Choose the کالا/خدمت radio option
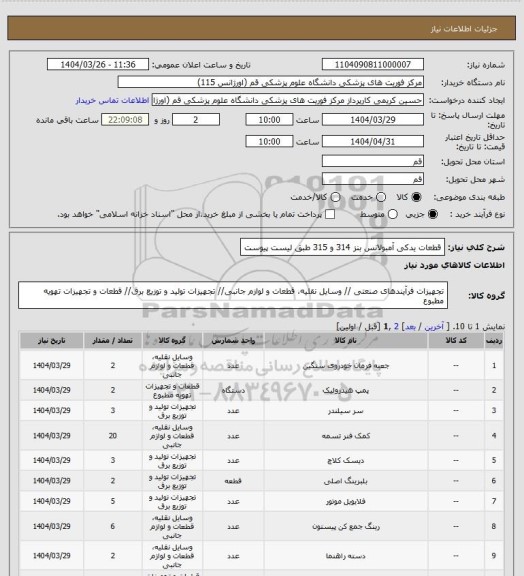The height and width of the screenshot is (576, 524). click(x=335, y=197)
